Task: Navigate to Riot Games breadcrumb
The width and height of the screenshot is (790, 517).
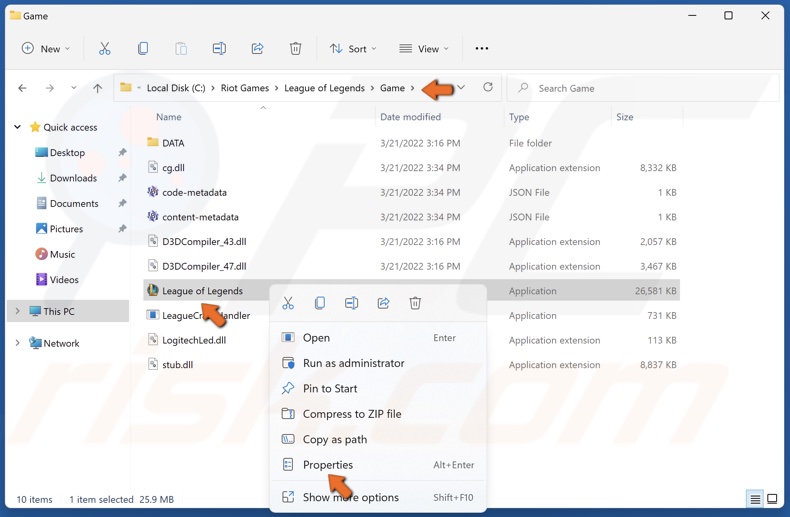Action: tap(245, 88)
